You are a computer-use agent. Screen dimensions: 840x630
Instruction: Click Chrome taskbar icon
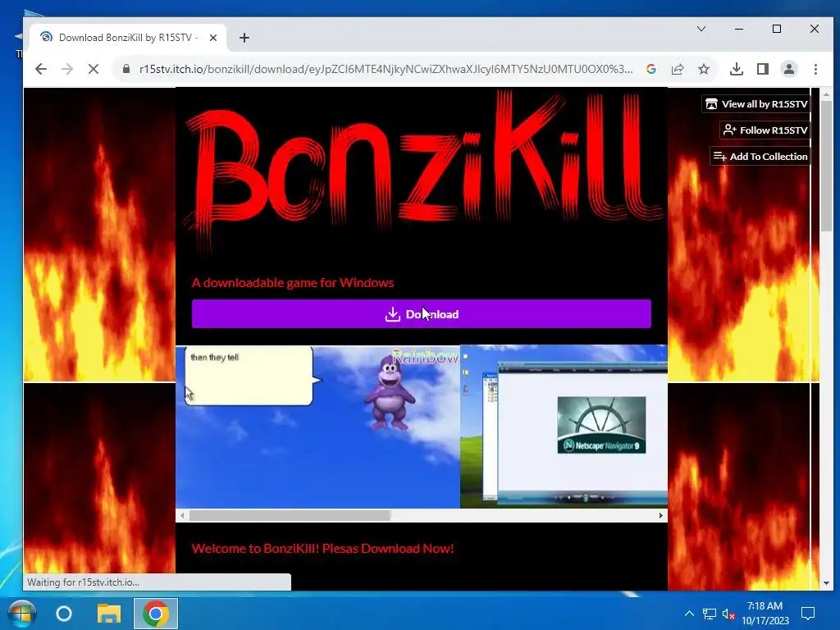[155, 614]
